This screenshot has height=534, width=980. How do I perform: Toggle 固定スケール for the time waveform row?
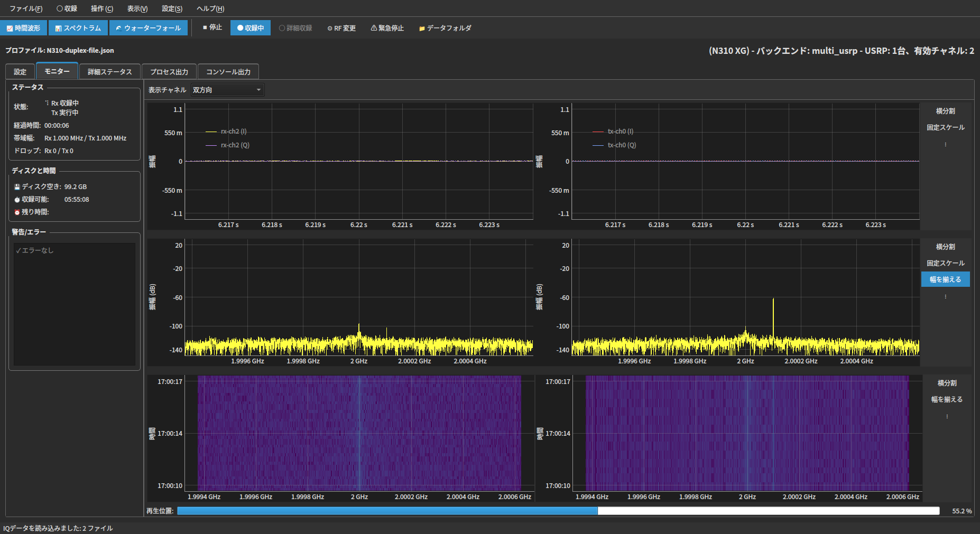pos(946,127)
